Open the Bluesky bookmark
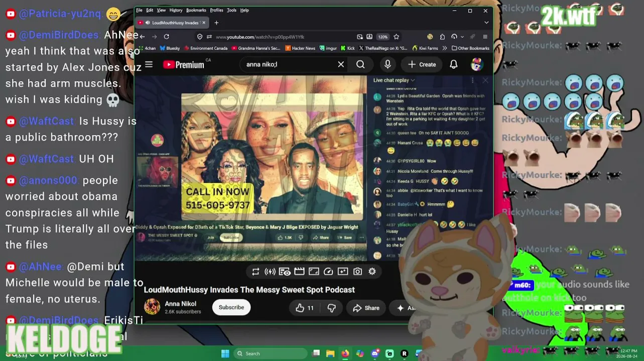The width and height of the screenshot is (644, 361). click(170, 49)
